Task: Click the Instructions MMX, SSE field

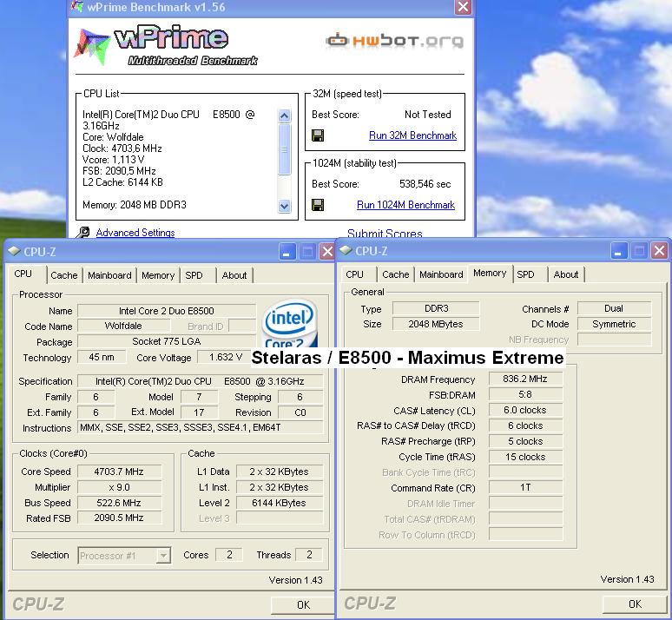Action: pos(201,427)
